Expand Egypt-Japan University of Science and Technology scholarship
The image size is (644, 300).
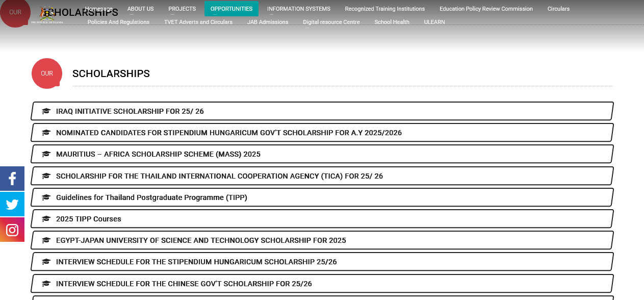(x=322, y=240)
